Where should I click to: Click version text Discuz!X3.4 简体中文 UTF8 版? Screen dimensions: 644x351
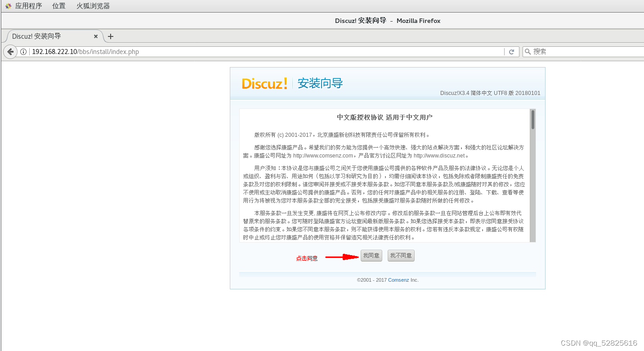click(477, 93)
